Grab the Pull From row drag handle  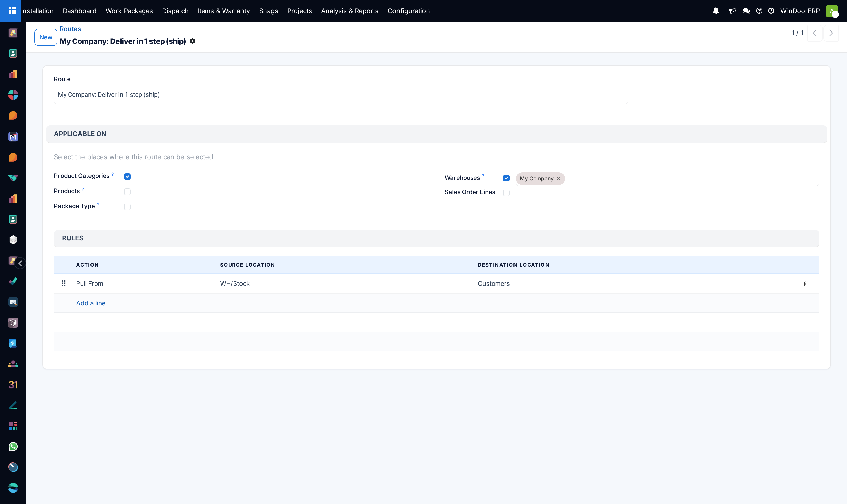tap(64, 283)
